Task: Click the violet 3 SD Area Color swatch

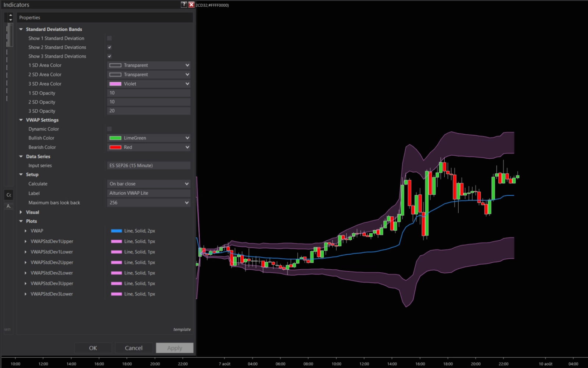Action: click(115, 84)
